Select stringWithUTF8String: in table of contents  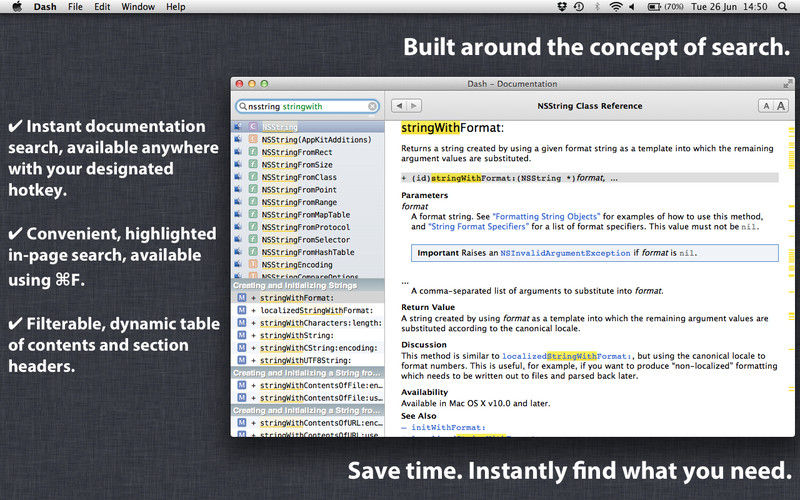click(308, 360)
